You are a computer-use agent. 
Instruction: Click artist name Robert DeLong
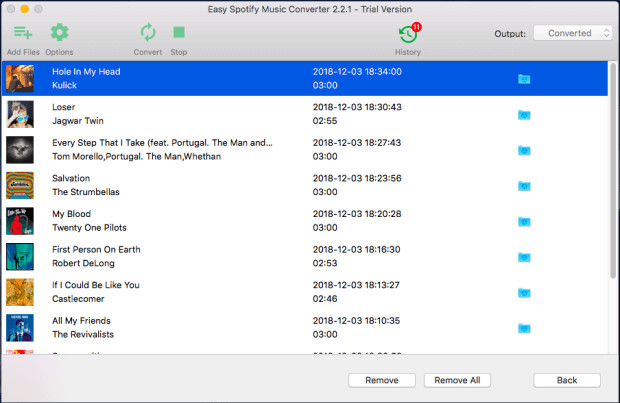tap(83, 263)
